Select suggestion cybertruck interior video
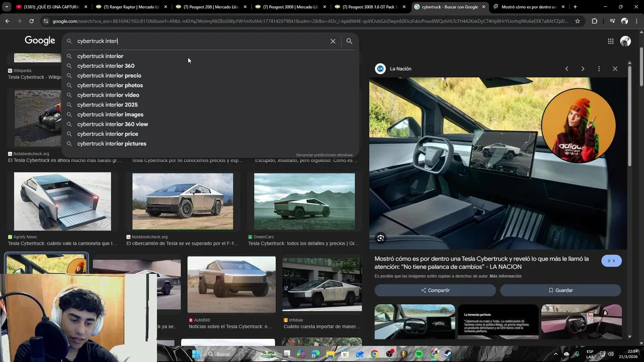Viewport: 644px width, 362px height. tap(210, 95)
